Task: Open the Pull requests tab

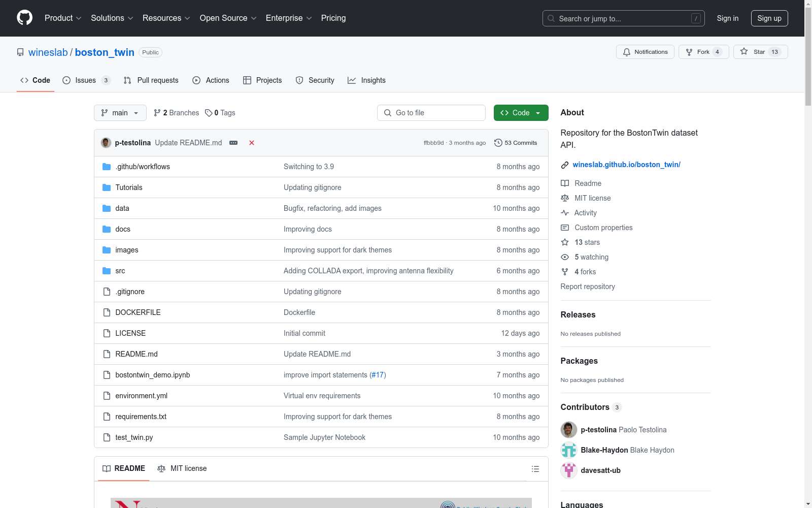Action: click(x=151, y=80)
